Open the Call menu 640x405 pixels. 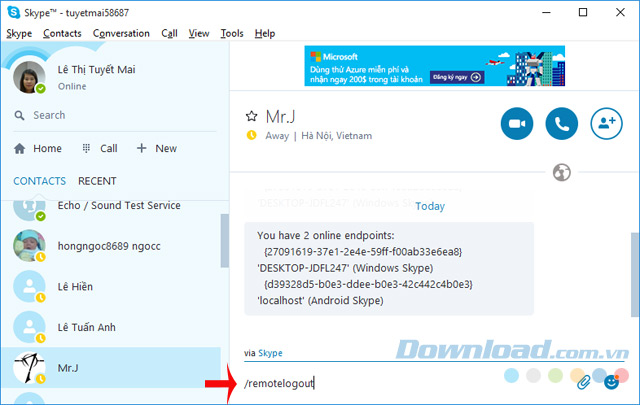pos(169,33)
